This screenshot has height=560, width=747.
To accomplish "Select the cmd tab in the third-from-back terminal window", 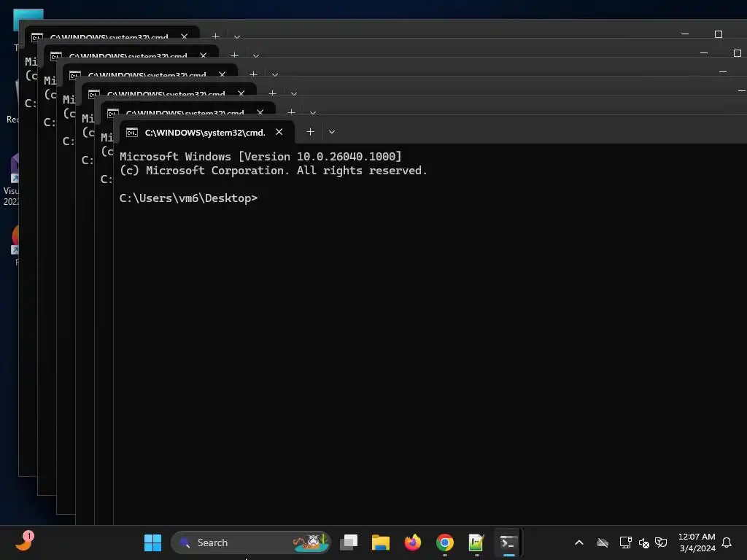I will coord(150,71).
